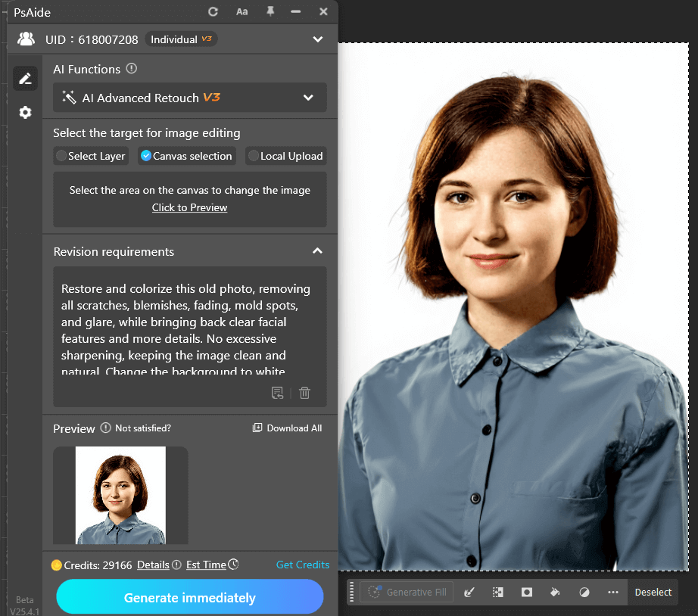Click the Generate immediately button
This screenshot has width=698, height=616.
[x=189, y=597]
